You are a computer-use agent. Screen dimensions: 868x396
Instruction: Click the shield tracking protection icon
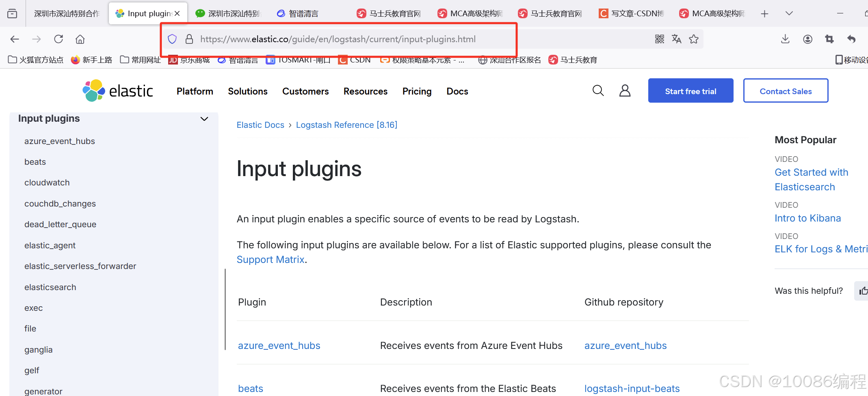172,39
